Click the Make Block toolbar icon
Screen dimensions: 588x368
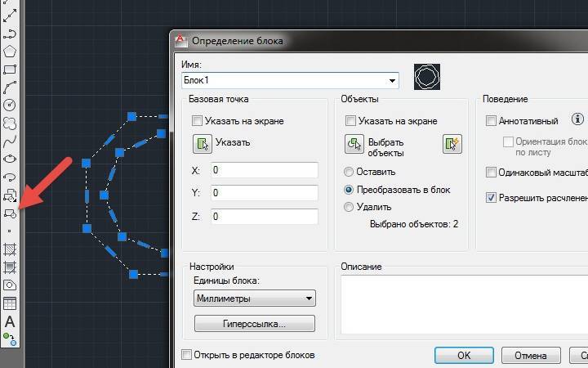pos(10,213)
